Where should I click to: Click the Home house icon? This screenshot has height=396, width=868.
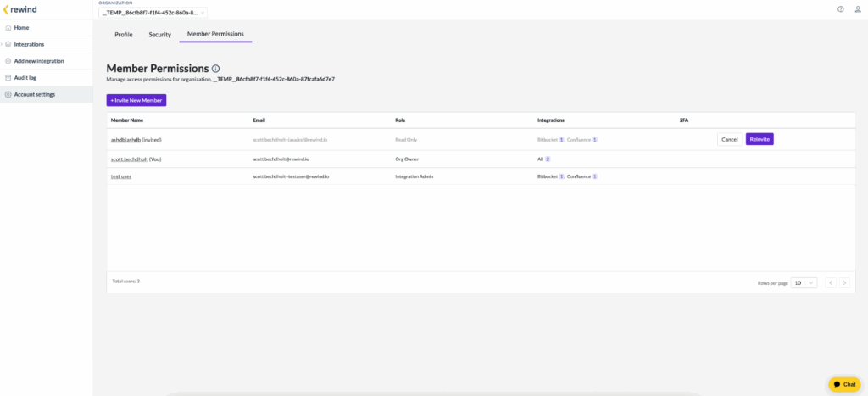[x=8, y=28]
